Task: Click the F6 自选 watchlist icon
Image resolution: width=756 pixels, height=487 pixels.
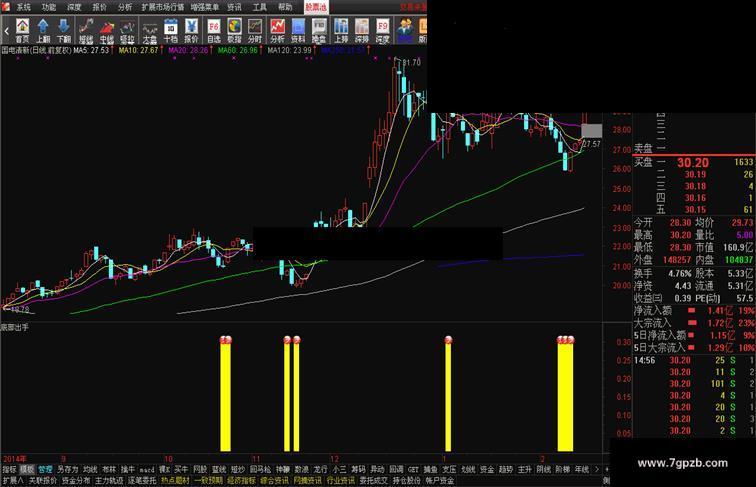Action: [214, 30]
